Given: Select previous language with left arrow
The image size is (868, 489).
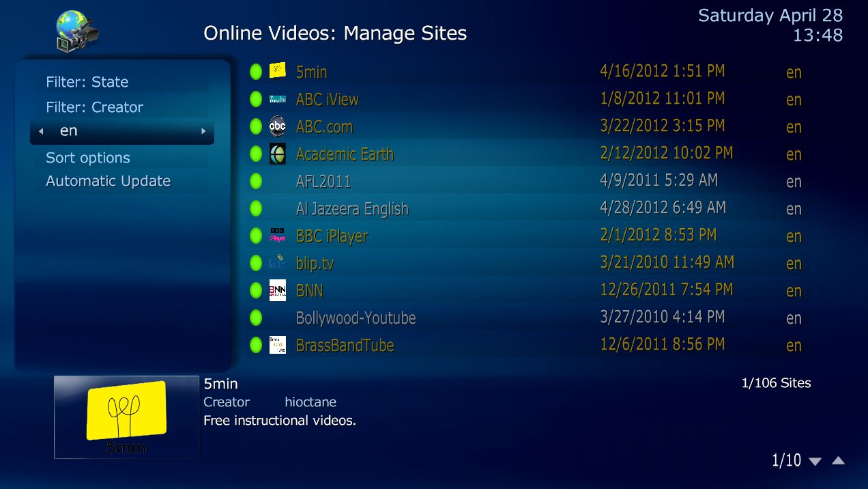Looking at the screenshot, I should point(42,131).
